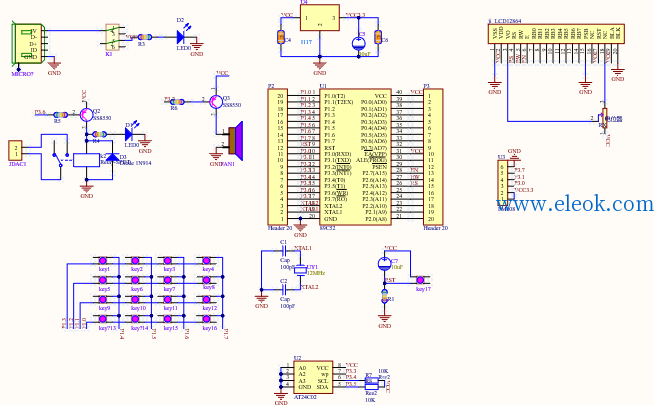Select the U3 six-pin header
This screenshot has width=654, height=405.
tap(503, 183)
